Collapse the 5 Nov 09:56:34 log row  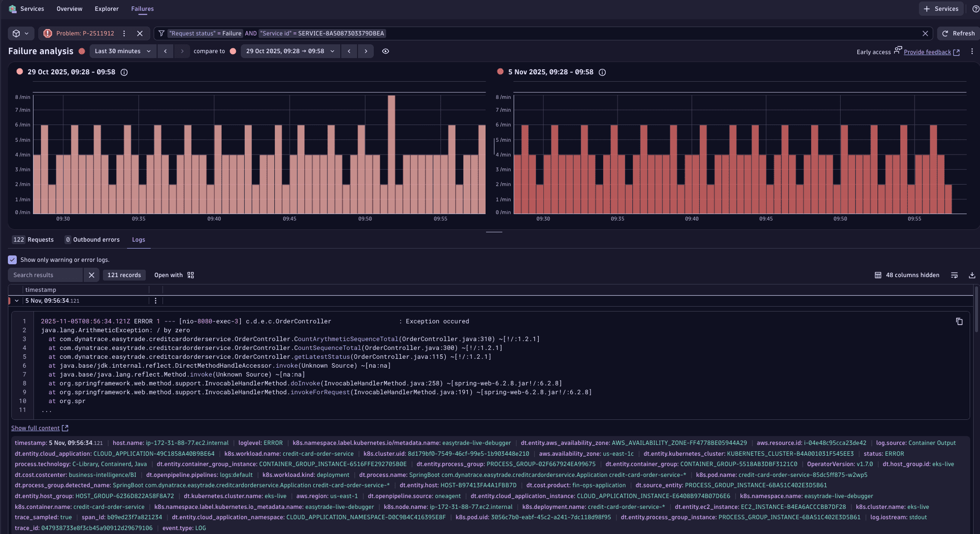[17, 301]
